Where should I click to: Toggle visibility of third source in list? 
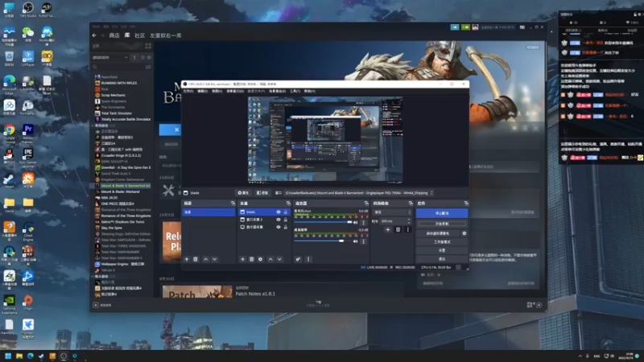[x=278, y=227]
